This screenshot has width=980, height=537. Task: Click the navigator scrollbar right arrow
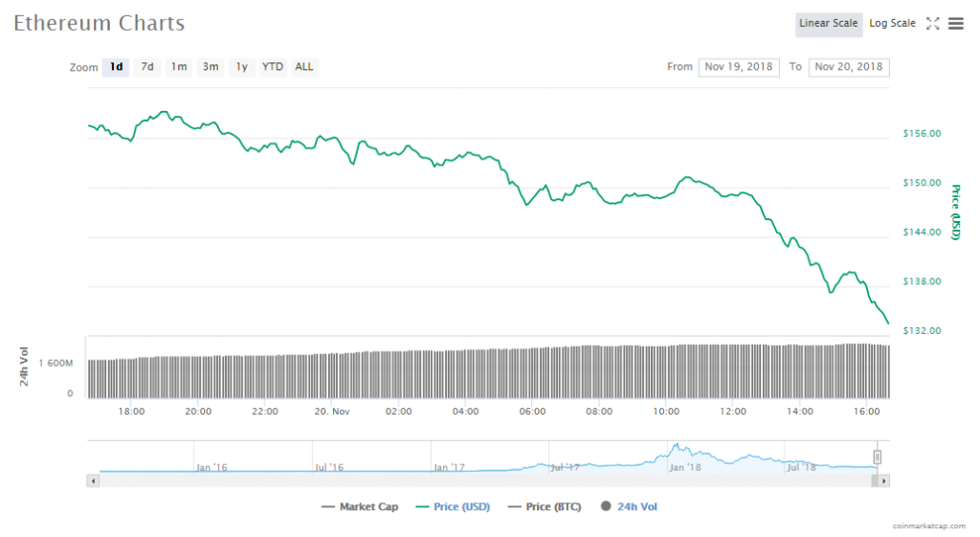[x=883, y=481]
